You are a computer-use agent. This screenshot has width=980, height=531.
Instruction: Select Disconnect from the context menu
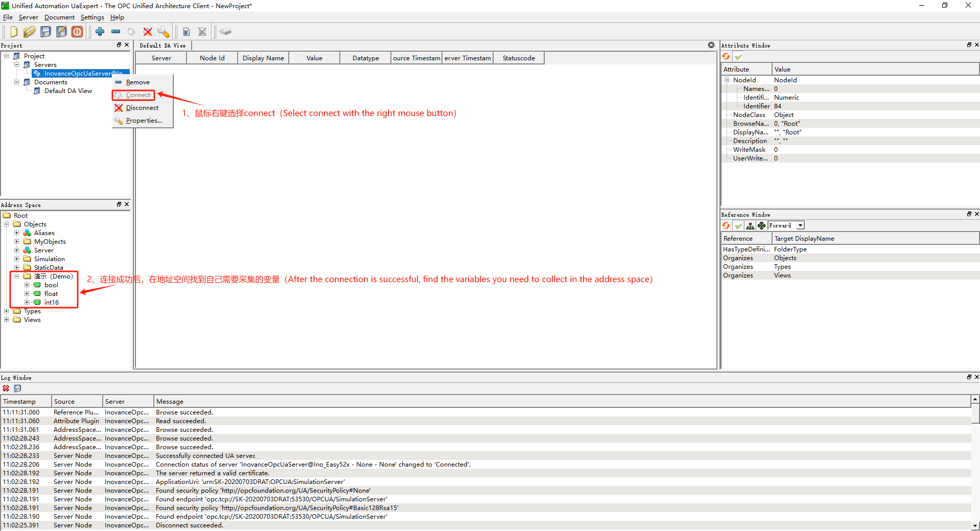(142, 108)
